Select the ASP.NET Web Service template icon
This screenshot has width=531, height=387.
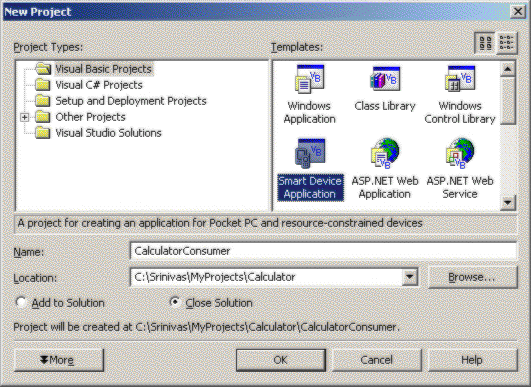tap(460, 153)
